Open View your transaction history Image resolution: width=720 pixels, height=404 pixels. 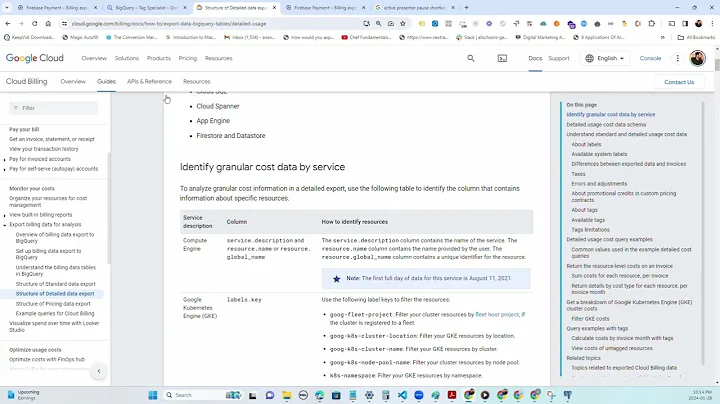tap(44, 149)
